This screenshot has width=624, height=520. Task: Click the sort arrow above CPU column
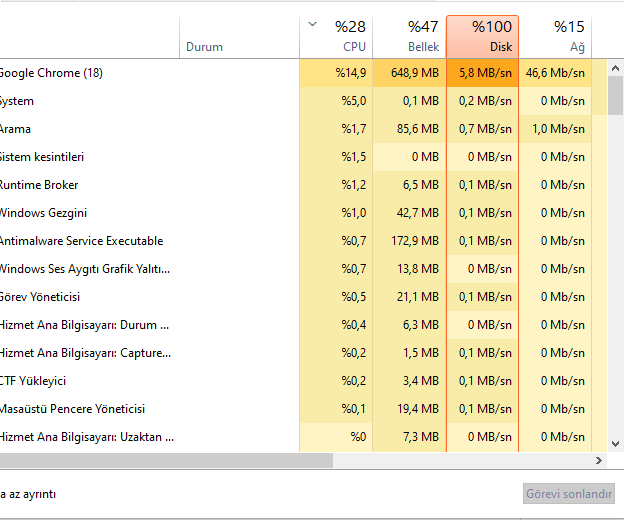pos(313,25)
